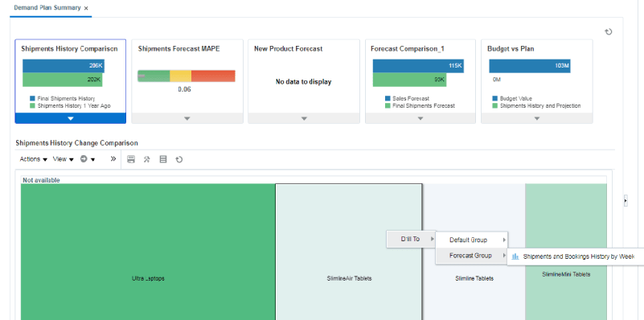
Task: Expand the Shipments Forecast MAPE tile arrow
Action: pos(187,118)
